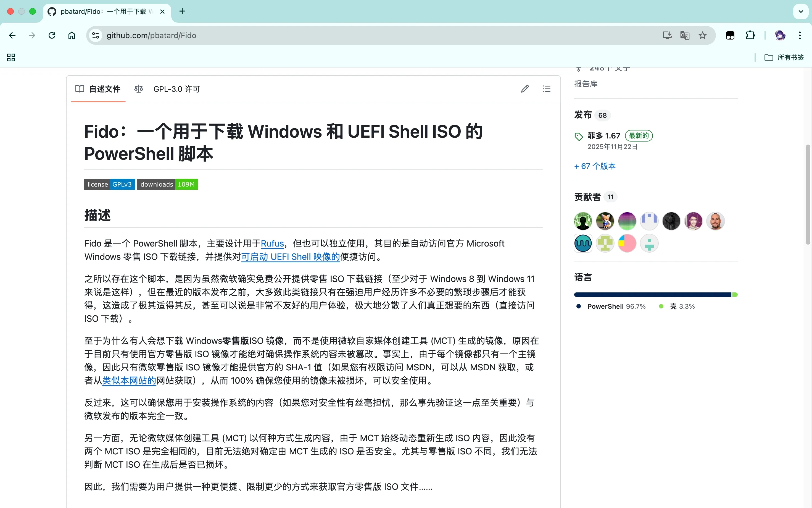Open the README outline list icon
Viewport: 812px width, 508px height.
tap(546, 89)
